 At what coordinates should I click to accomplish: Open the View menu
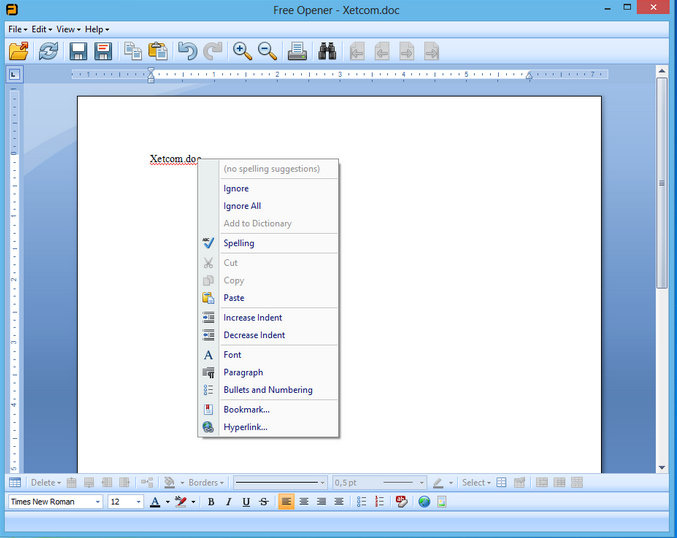tap(68, 29)
